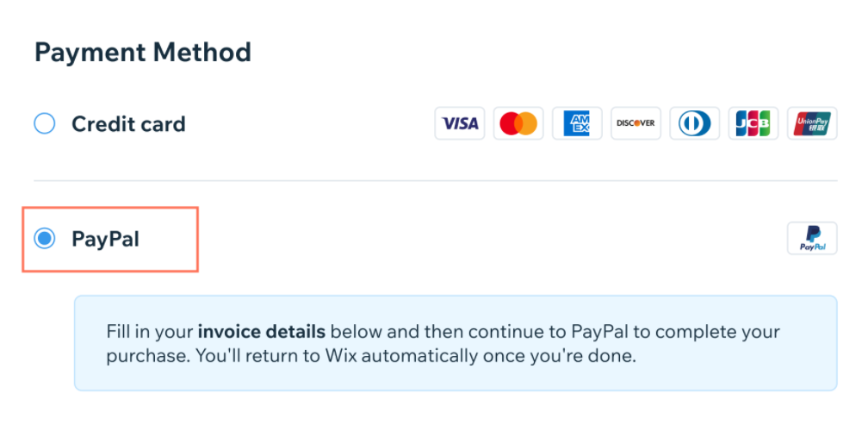Image resolution: width=868 pixels, height=425 pixels.
Task: Select the American Express card icon
Action: 577,123
